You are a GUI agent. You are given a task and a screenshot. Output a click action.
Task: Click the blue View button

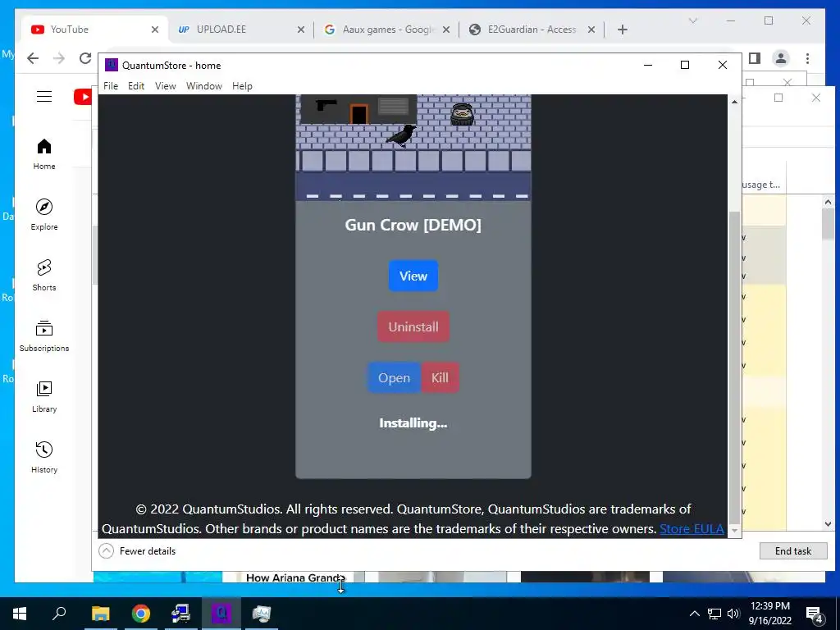pos(413,276)
